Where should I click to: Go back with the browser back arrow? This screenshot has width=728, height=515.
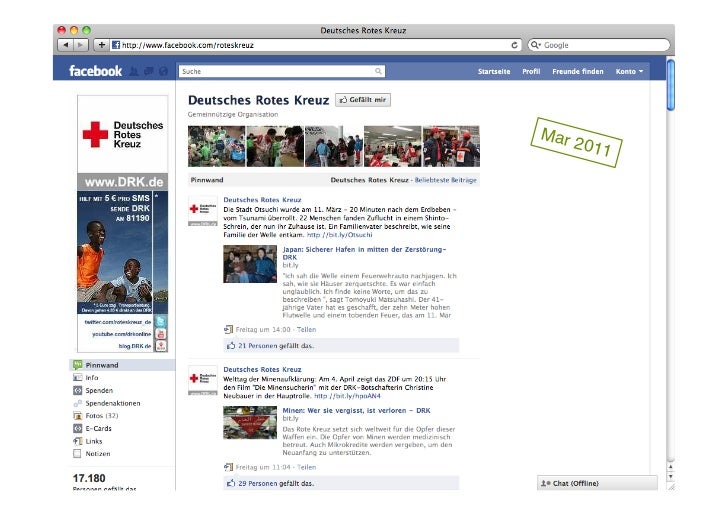[x=65, y=45]
